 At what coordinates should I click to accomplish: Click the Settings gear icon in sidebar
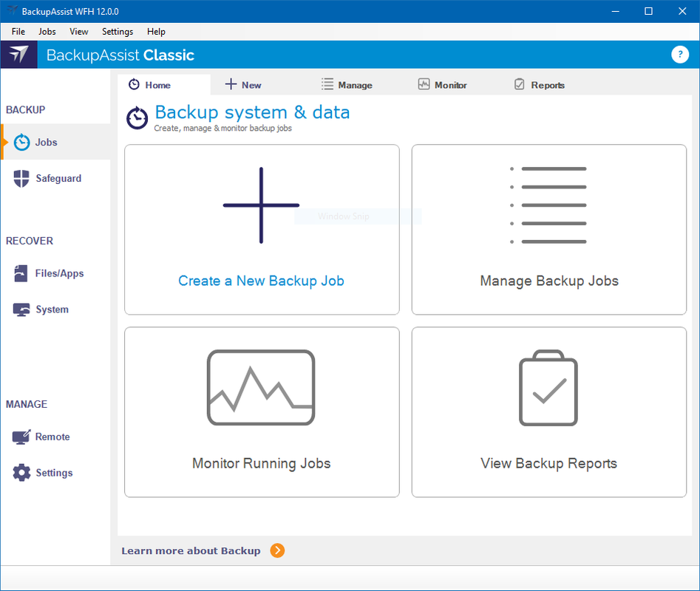[21, 473]
